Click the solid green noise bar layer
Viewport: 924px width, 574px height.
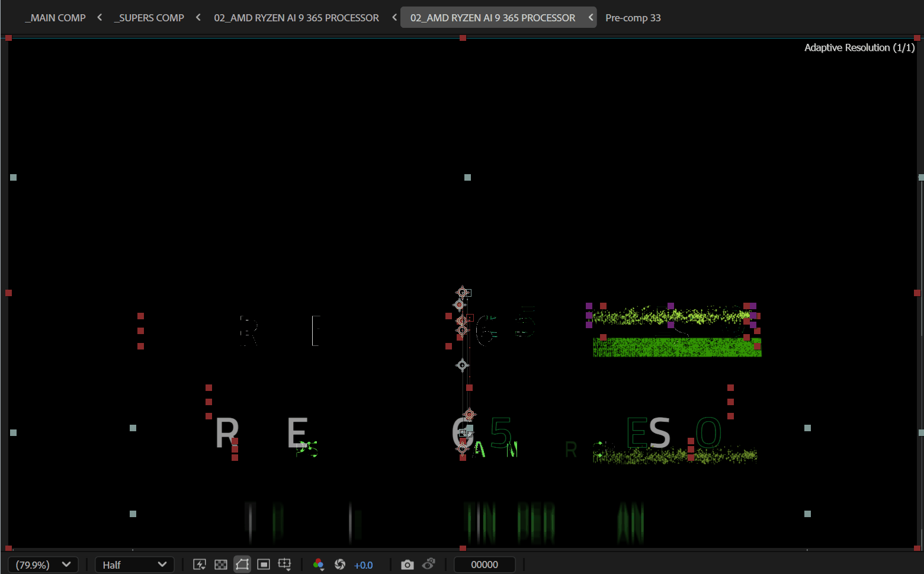pyautogui.click(x=677, y=347)
